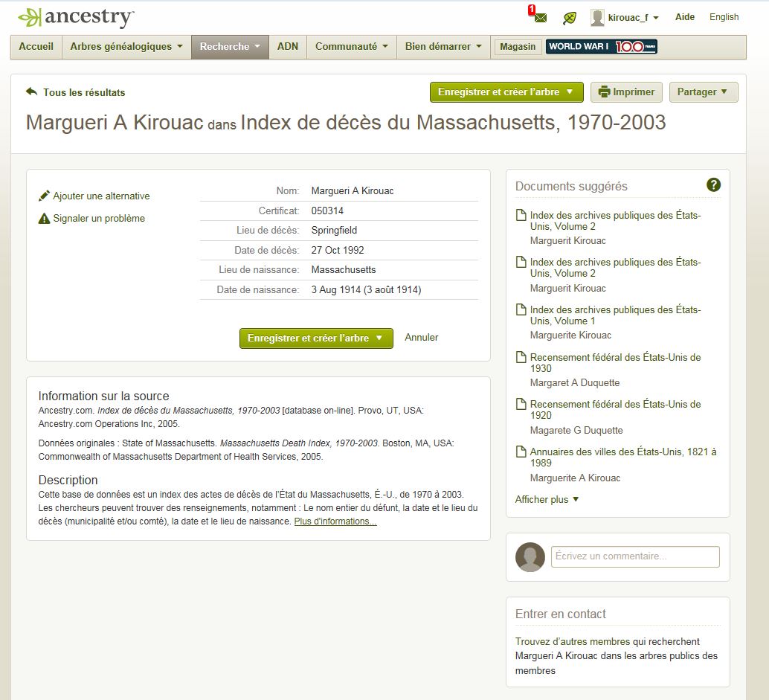Open the ADN tab
Viewport: 769px width, 700px height.
pyautogui.click(x=288, y=47)
